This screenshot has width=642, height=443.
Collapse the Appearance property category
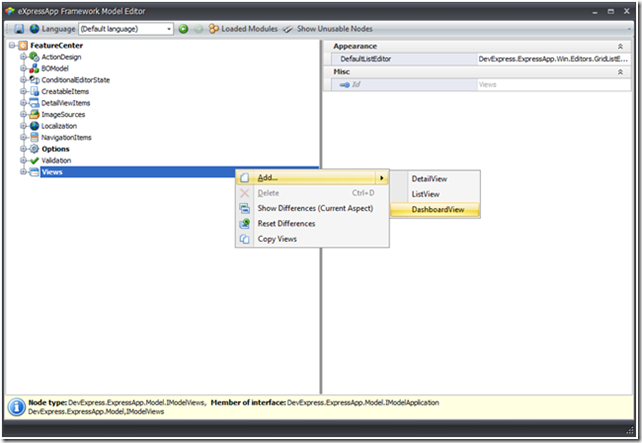click(x=620, y=46)
